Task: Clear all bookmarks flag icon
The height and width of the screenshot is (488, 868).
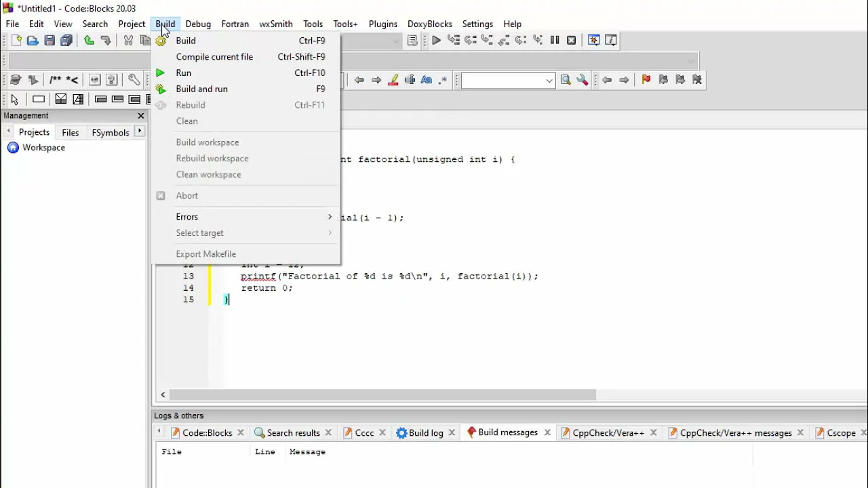Action: [x=697, y=80]
